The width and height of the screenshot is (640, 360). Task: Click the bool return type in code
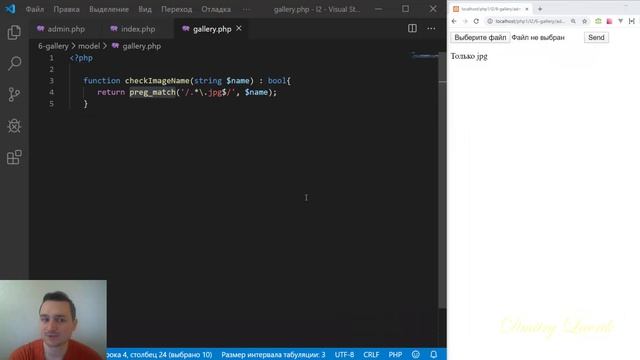click(277, 81)
